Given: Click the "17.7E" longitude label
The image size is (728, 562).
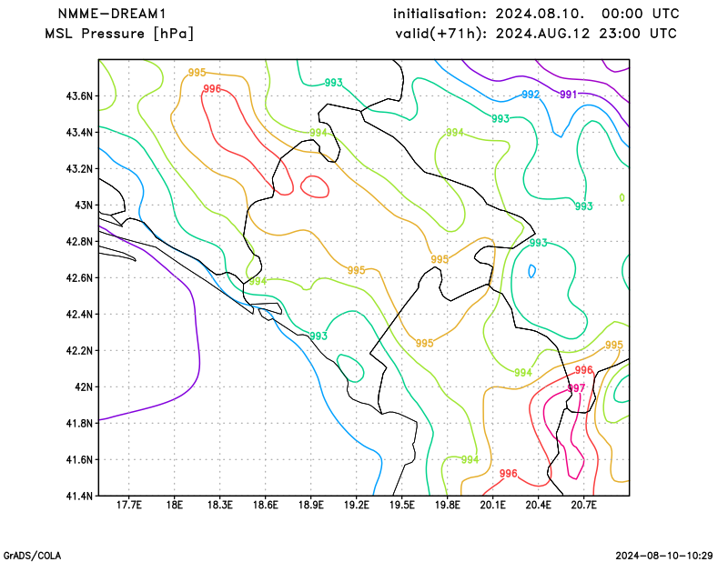Looking at the screenshot, I should (128, 505).
